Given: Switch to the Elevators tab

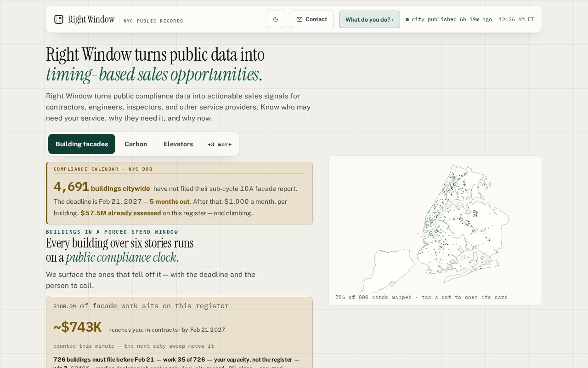Looking at the screenshot, I should 178,144.
